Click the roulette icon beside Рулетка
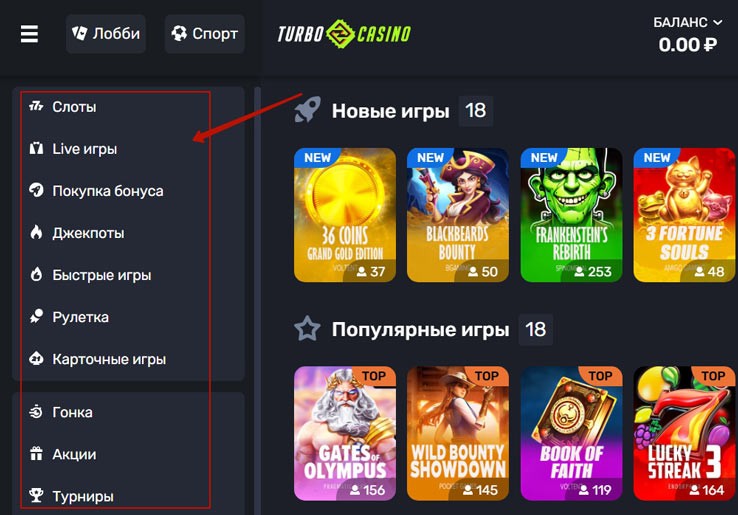Image resolution: width=738 pixels, height=515 pixels. pyautogui.click(x=36, y=317)
